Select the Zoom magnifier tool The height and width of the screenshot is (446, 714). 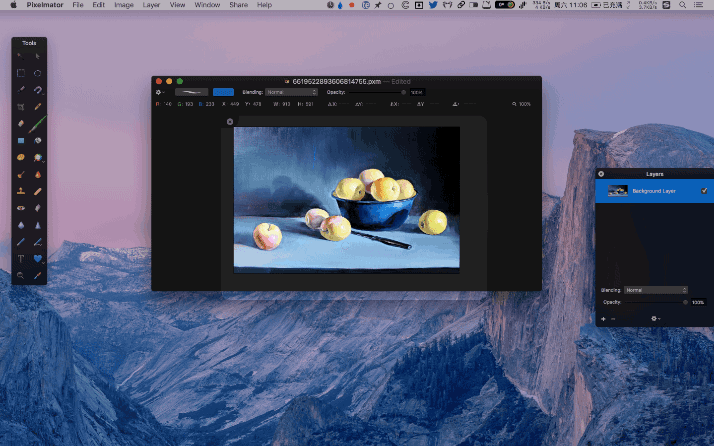(x=21, y=276)
